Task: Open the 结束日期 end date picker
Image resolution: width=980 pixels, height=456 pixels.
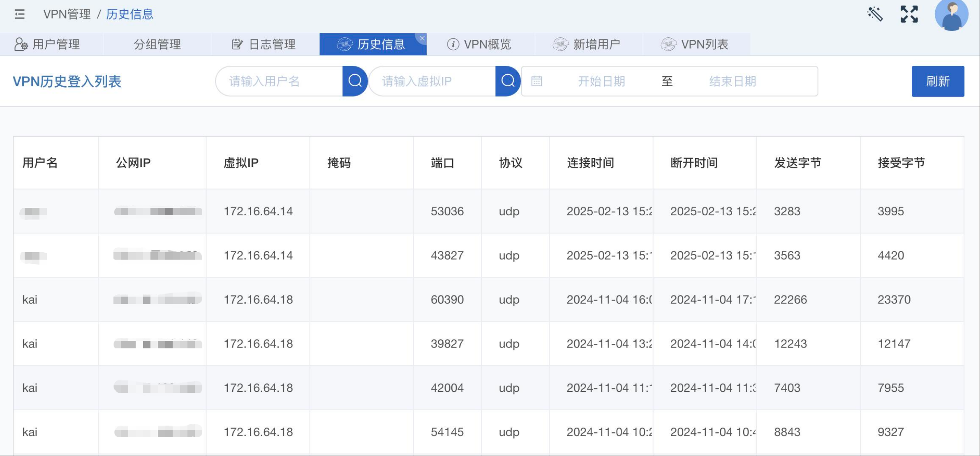Action: [x=733, y=81]
